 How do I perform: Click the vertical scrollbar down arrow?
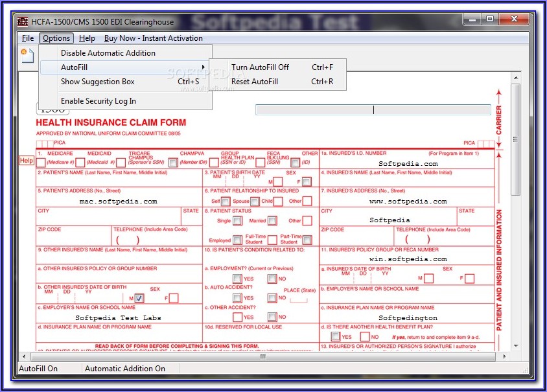point(516,346)
